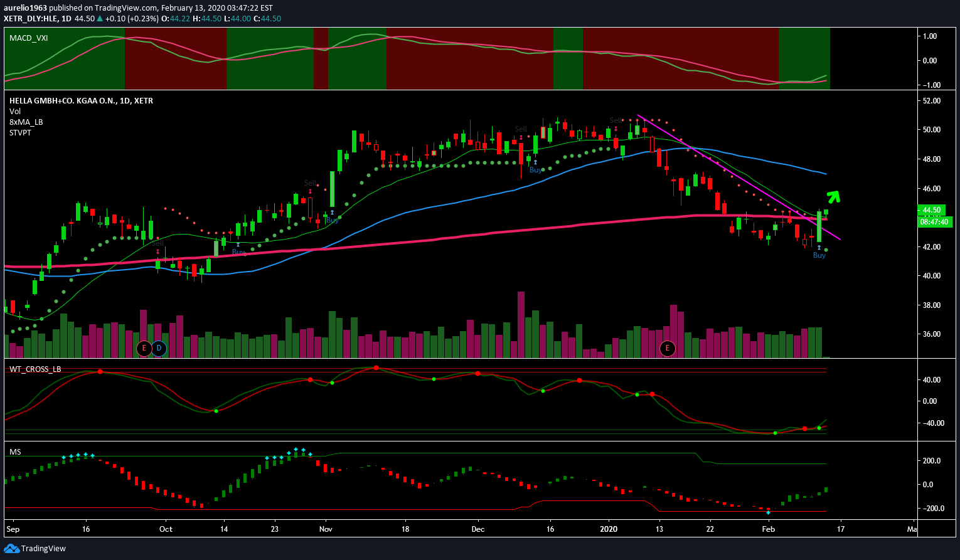The image size is (960, 560).
Task: Click the 08:47:40 bar countdown label
Action: (934, 221)
